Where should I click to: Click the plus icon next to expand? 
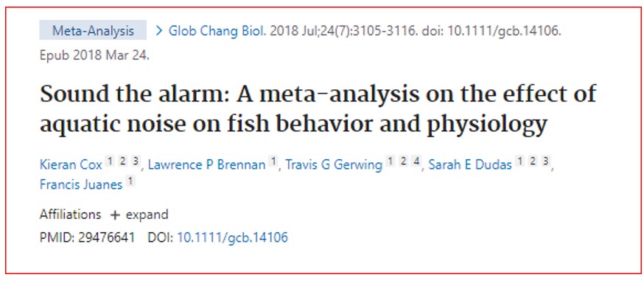(115, 215)
